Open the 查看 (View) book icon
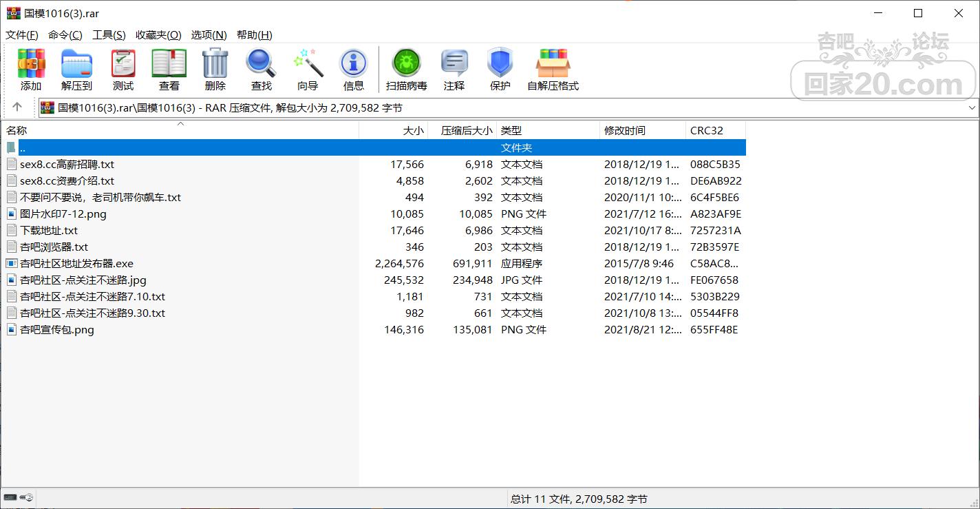The height and width of the screenshot is (509, 980). [x=169, y=70]
